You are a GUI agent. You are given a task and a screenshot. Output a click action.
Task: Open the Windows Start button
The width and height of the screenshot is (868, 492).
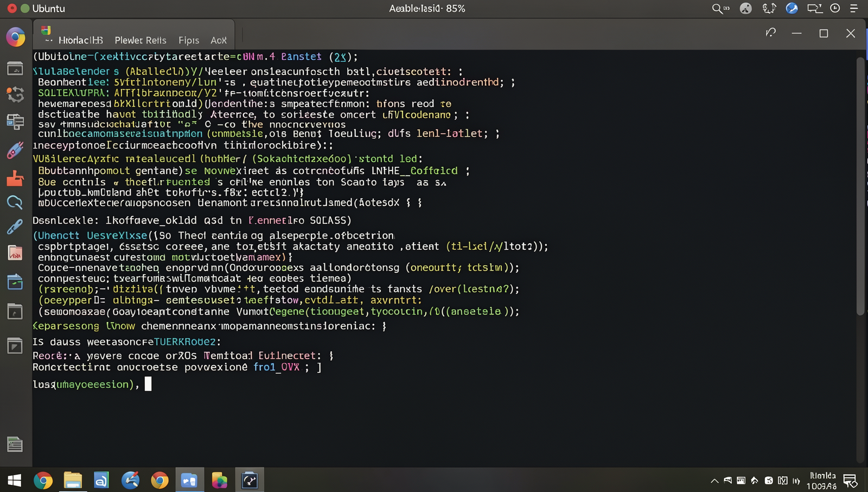[x=14, y=480]
